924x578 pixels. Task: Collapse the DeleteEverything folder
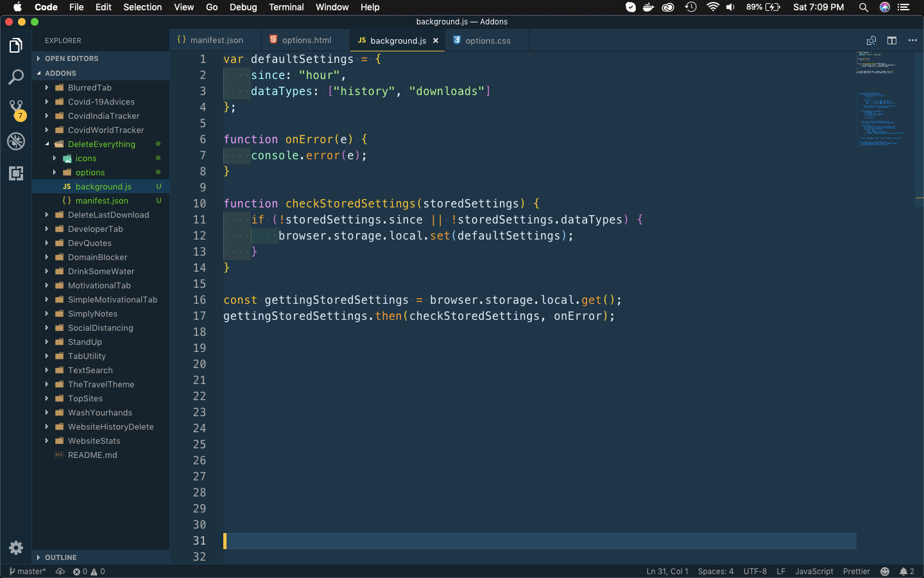pos(101,144)
